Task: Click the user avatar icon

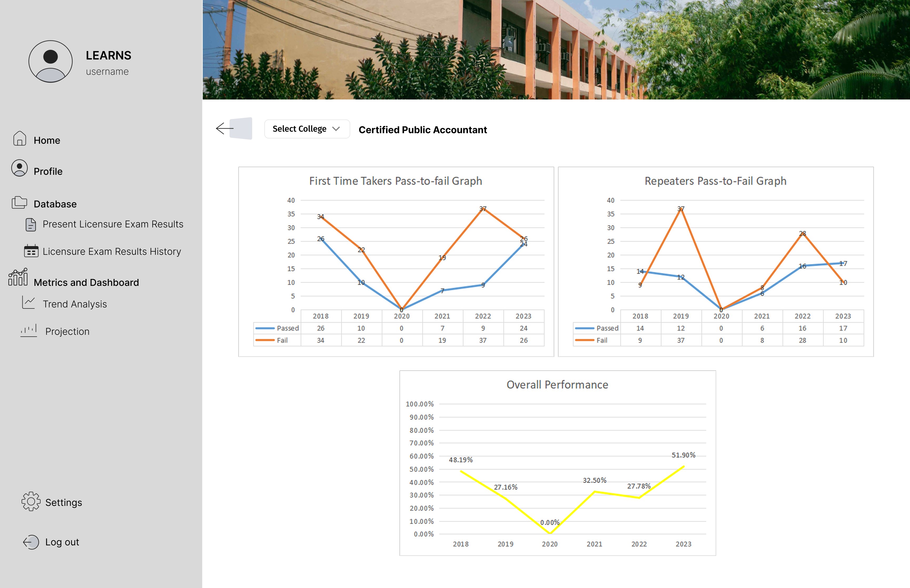Action: pyautogui.click(x=50, y=62)
